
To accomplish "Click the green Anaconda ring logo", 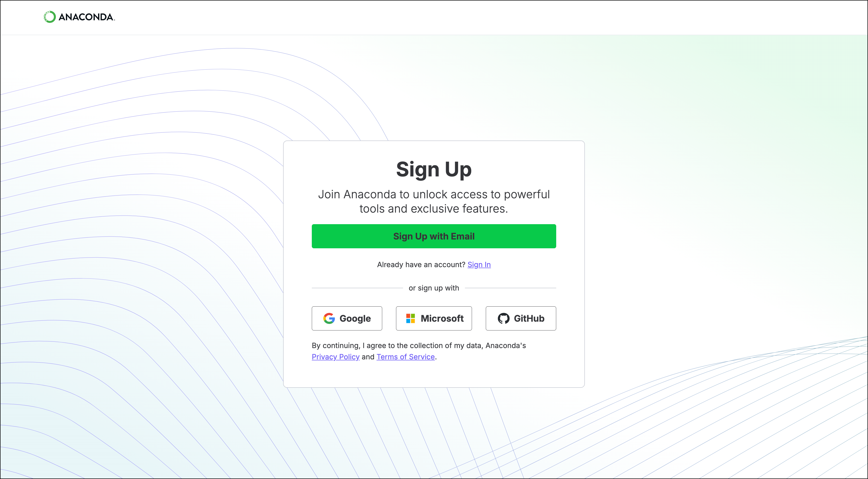I will pyautogui.click(x=50, y=17).
